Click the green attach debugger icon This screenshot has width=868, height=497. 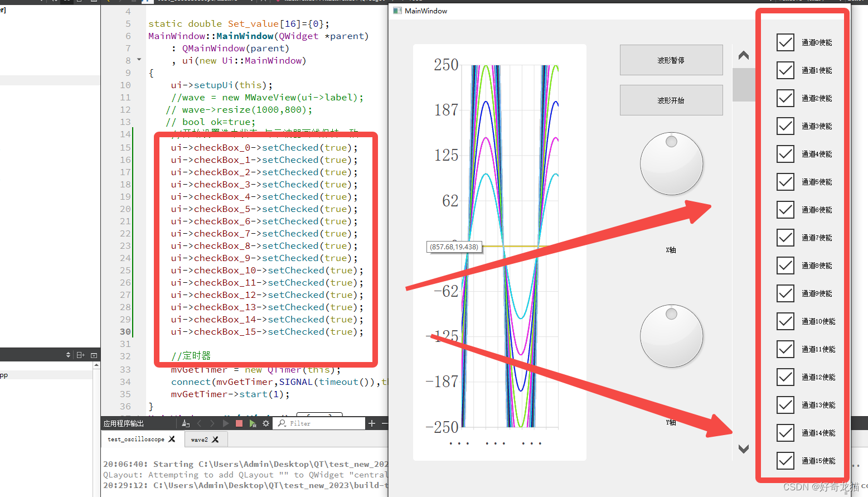(253, 424)
